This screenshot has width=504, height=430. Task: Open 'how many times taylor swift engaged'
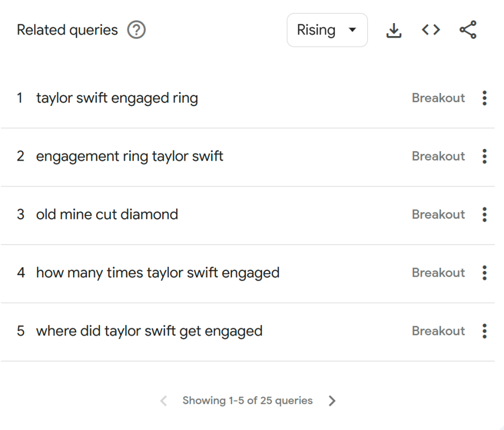tap(157, 273)
